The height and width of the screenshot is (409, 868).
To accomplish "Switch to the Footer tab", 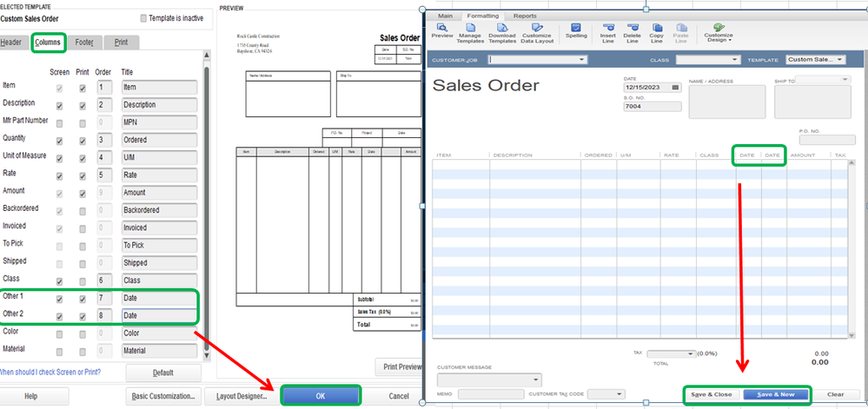I will tap(84, 43).
